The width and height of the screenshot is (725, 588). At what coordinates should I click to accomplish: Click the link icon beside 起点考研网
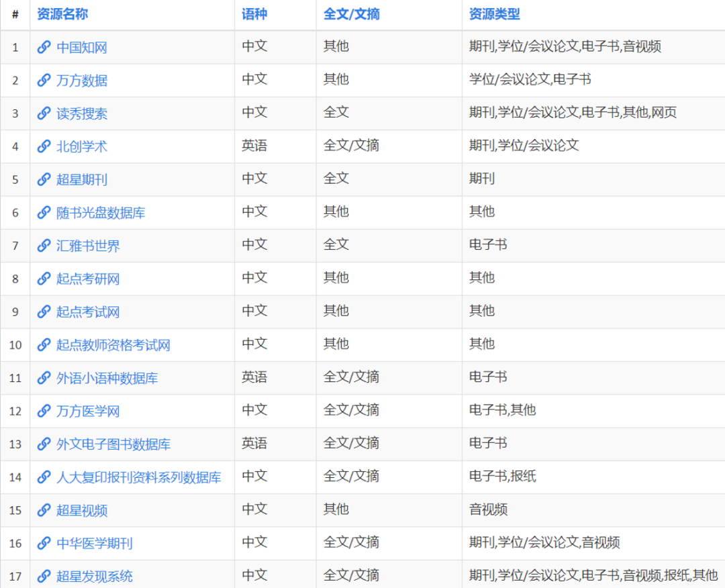tap(44, 279)
